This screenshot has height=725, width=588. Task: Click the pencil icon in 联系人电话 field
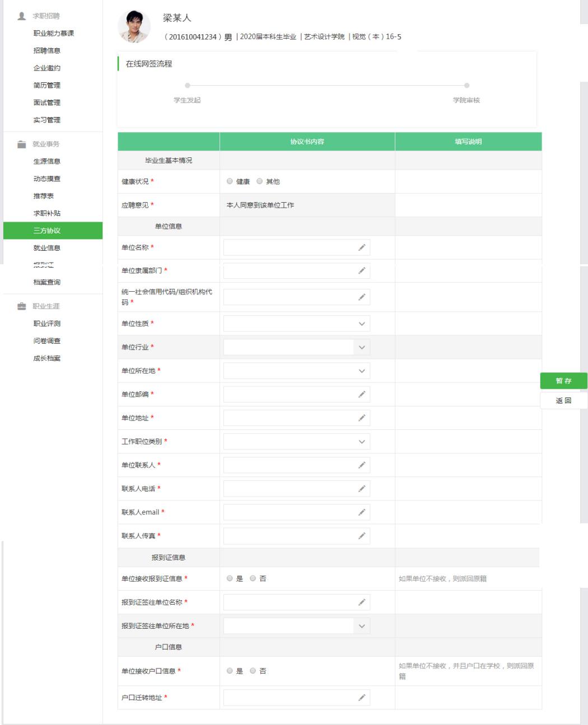362,489
